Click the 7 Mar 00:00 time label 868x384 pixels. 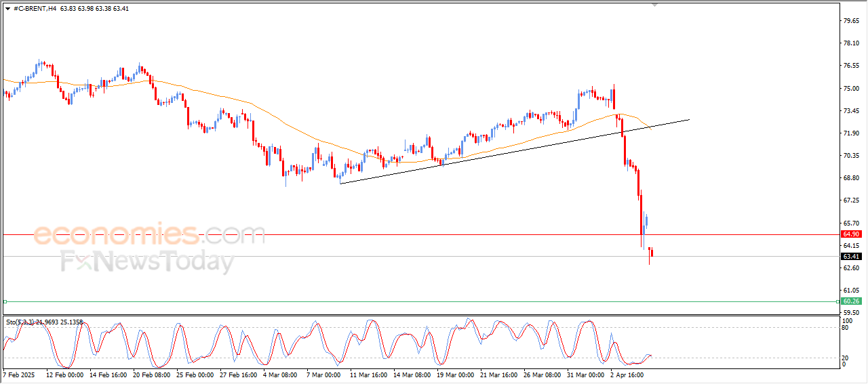point(323,374)
